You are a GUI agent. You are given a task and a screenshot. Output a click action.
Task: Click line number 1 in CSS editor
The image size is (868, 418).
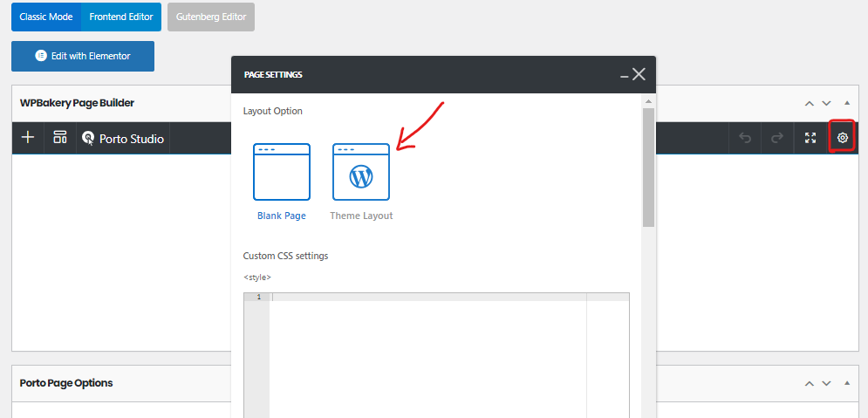click(259, 298)
